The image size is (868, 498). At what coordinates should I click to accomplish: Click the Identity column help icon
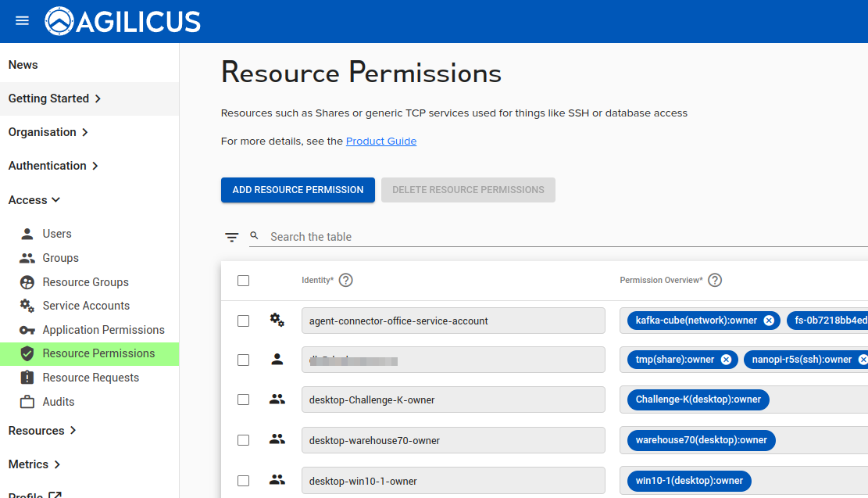pyautogui.click(x=346, y=280)
